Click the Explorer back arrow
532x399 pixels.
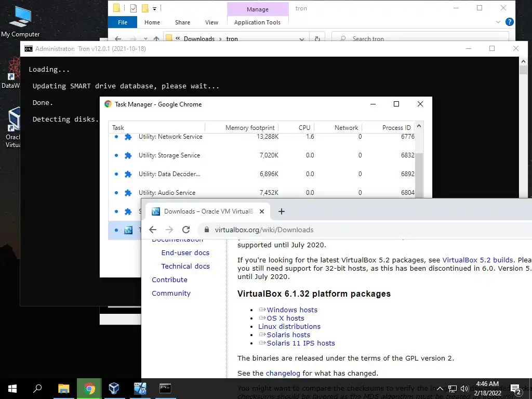click(x=118, y=38)
